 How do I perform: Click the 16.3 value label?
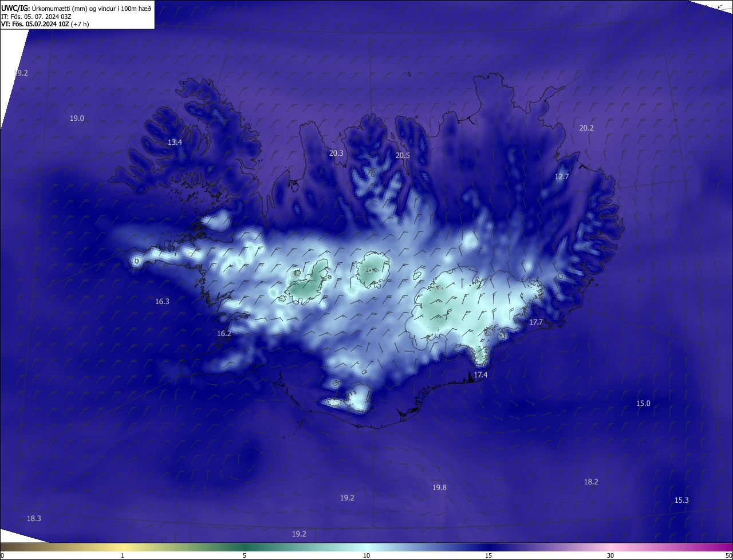tap(162, 301)
